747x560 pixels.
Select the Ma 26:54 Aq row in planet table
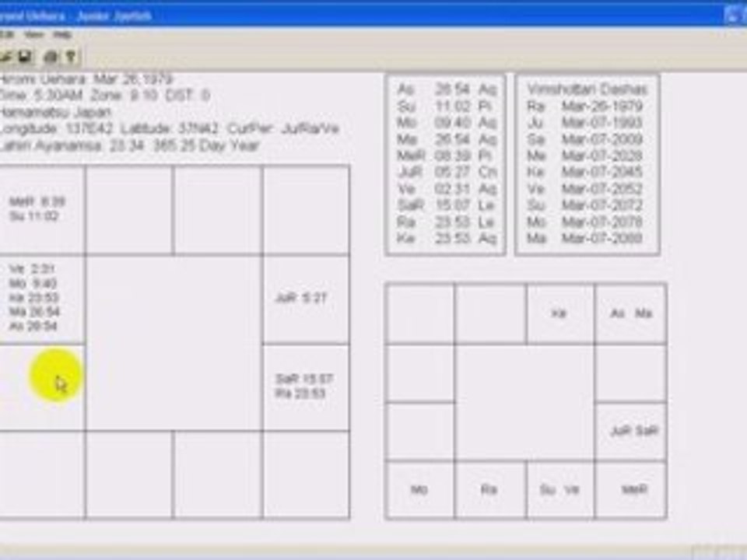447,139
